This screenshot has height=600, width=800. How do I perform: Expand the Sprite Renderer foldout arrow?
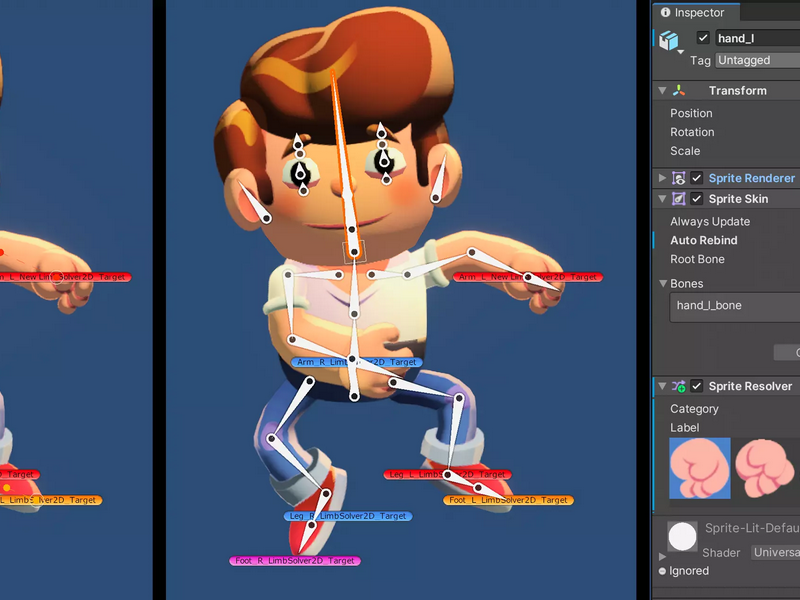[x=662, y=178]
